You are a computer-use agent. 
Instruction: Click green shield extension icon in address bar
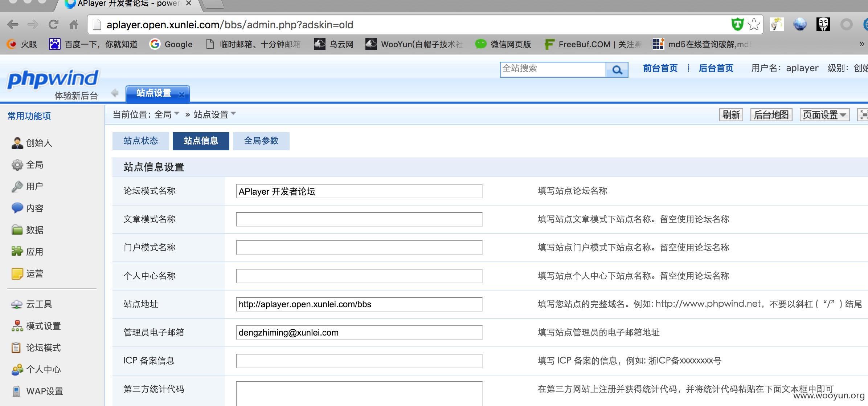[737, 24]
